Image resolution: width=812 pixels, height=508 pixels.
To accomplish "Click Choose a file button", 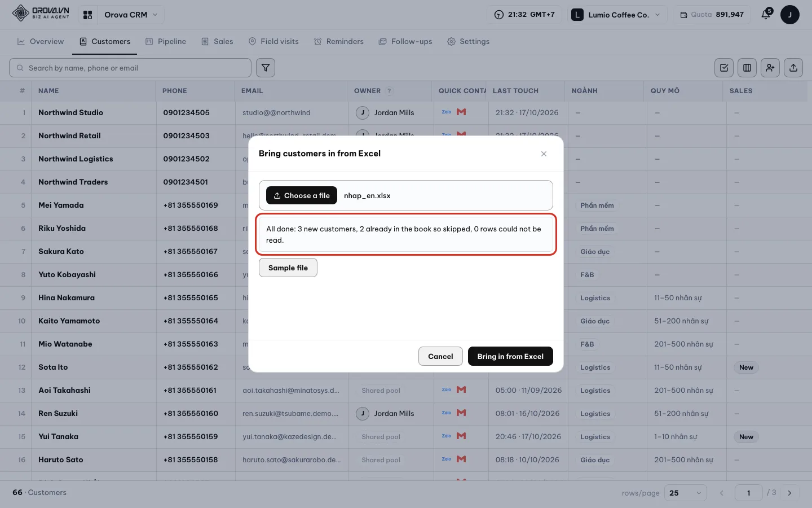I will coord(302,195).
